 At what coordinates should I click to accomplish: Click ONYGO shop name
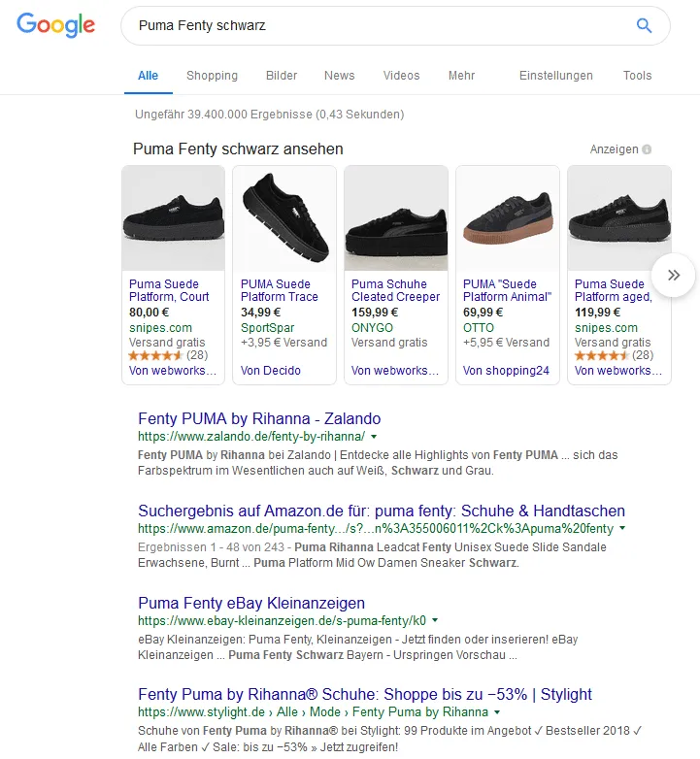[372, 328]
